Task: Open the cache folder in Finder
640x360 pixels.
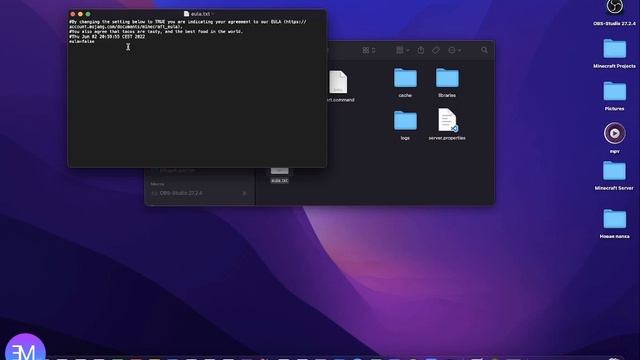Action: tap(405, 78)
